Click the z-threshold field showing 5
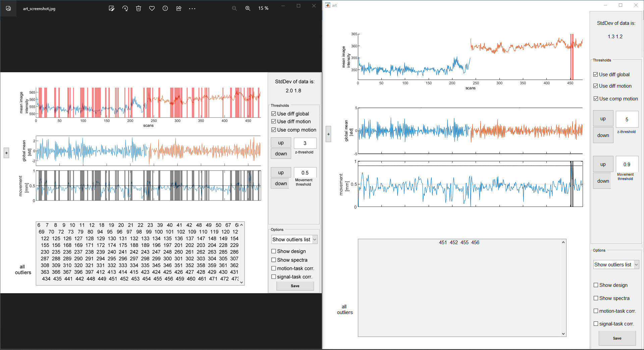This screenshot has width=644, height=350. click(x=627, y=120)
